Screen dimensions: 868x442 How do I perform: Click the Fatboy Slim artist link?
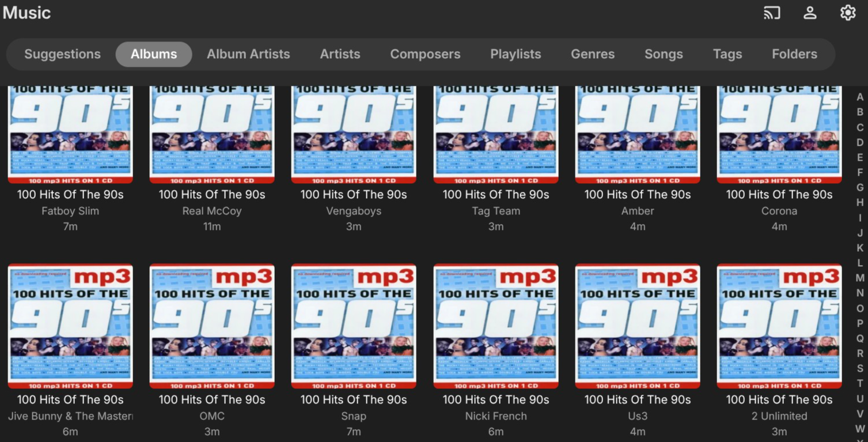tap(70, 211)
